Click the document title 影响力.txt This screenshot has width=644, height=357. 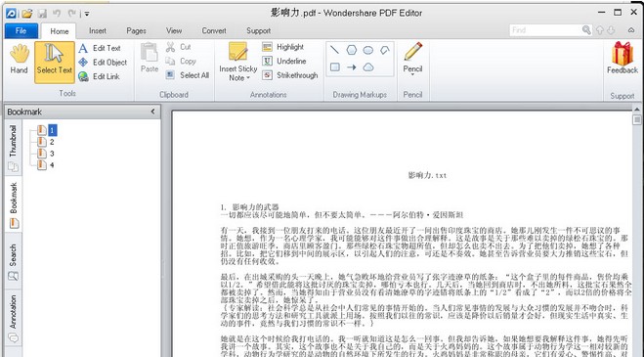click(427, 175)
